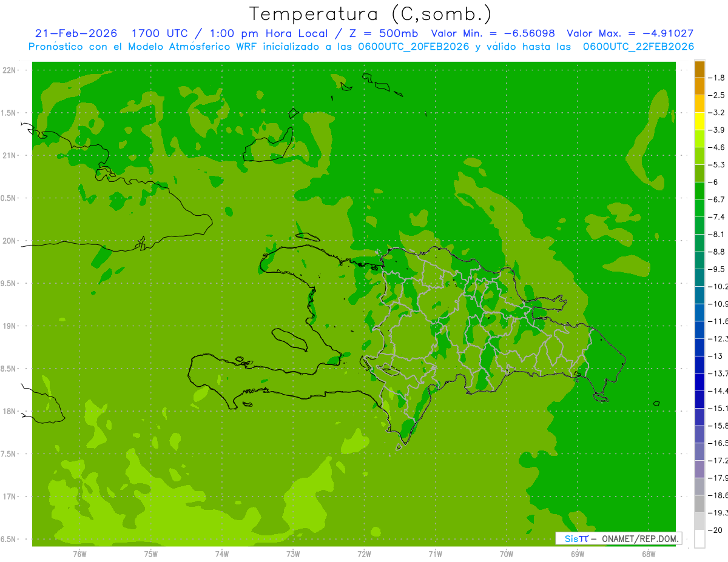Click the "-8.8" colorbar value

tap(718, 252)
